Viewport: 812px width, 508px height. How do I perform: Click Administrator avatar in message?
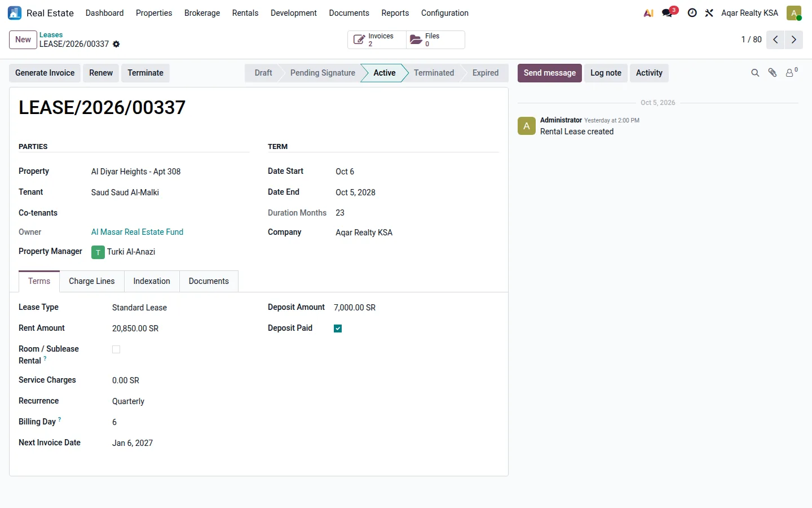point(527,126)
